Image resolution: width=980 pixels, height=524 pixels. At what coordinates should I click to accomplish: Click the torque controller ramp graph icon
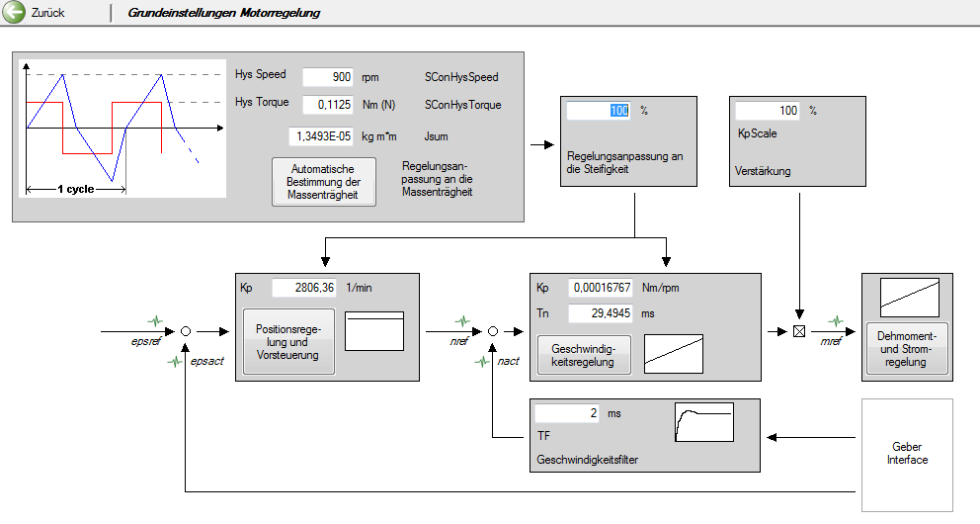coord(910,297)
